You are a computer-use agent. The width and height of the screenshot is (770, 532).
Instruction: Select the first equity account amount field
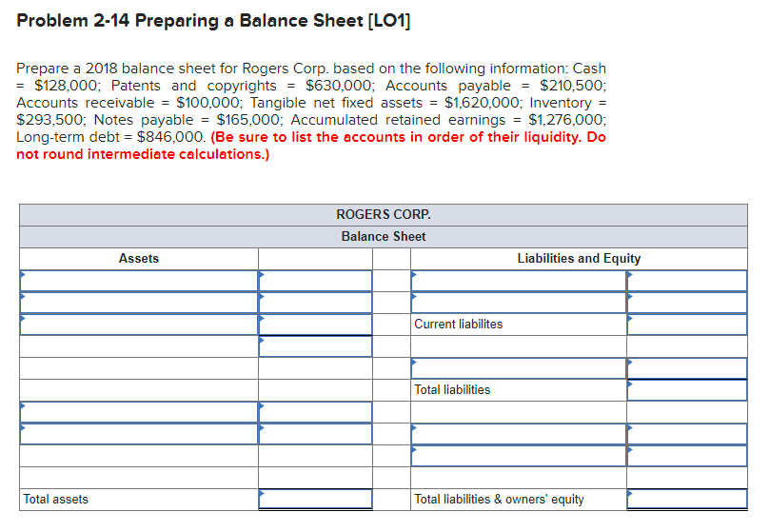(x=687, y=434)
